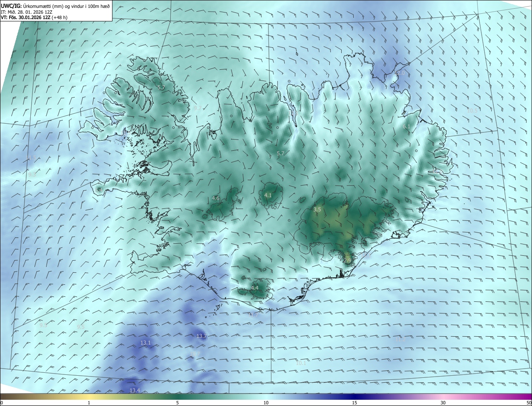Viewport: 532px width, 406px height.
Task: Select the 13.4 value just above the color bar
Action: [135, 390]
